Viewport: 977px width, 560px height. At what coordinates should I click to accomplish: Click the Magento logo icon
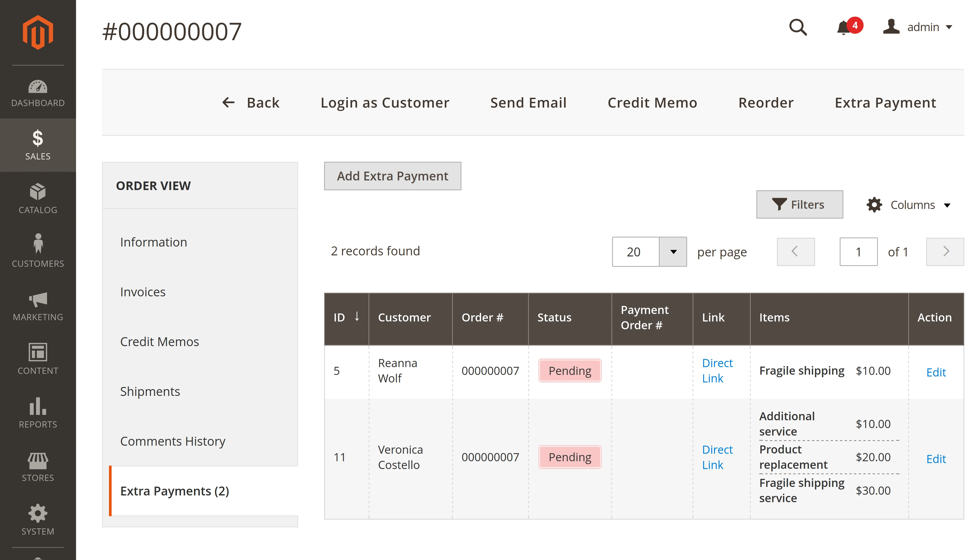pyautogui.click(x=38, y=32)
